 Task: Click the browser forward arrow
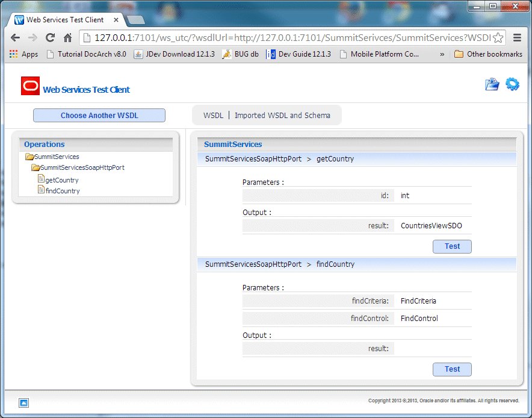(33, 38)
